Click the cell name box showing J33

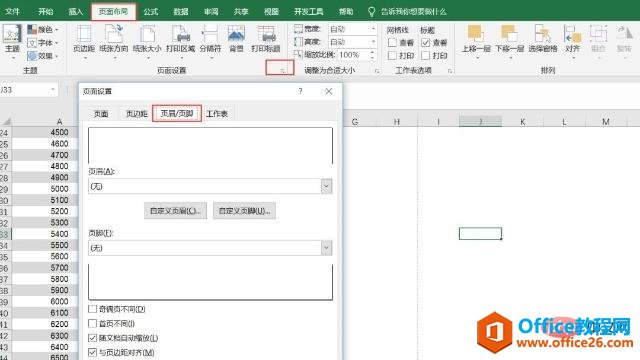coord(28,90)
